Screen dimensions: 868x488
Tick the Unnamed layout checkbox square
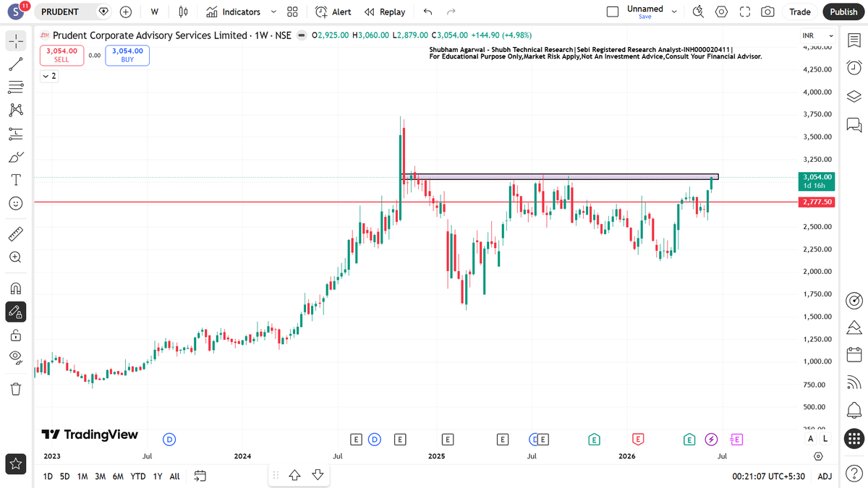click(x=613, y=12)
